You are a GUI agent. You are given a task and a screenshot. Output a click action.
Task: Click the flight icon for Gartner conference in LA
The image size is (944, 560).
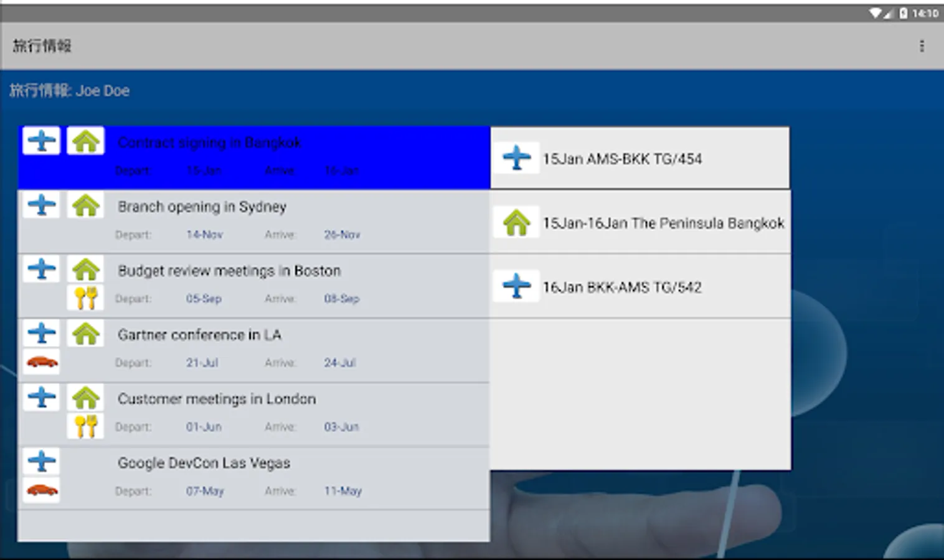pos(42,333)
